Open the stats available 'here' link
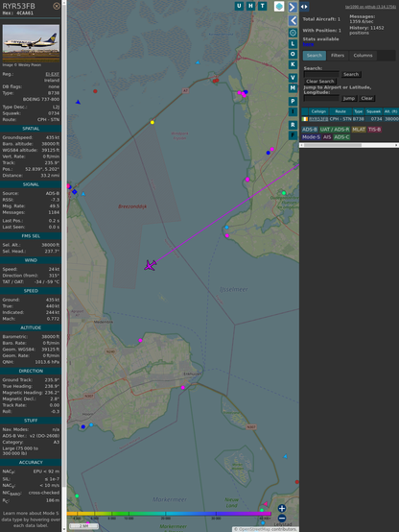 308,44
